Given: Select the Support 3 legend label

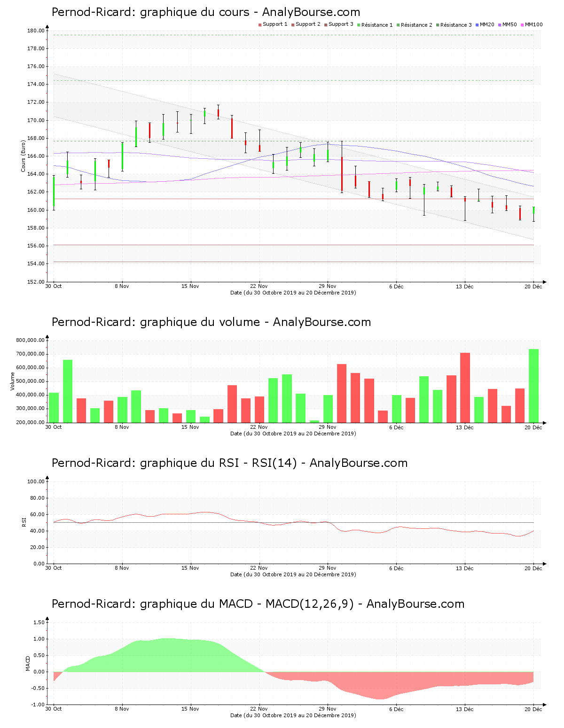Looking at the screenshot, I should (x=341, y=24).
